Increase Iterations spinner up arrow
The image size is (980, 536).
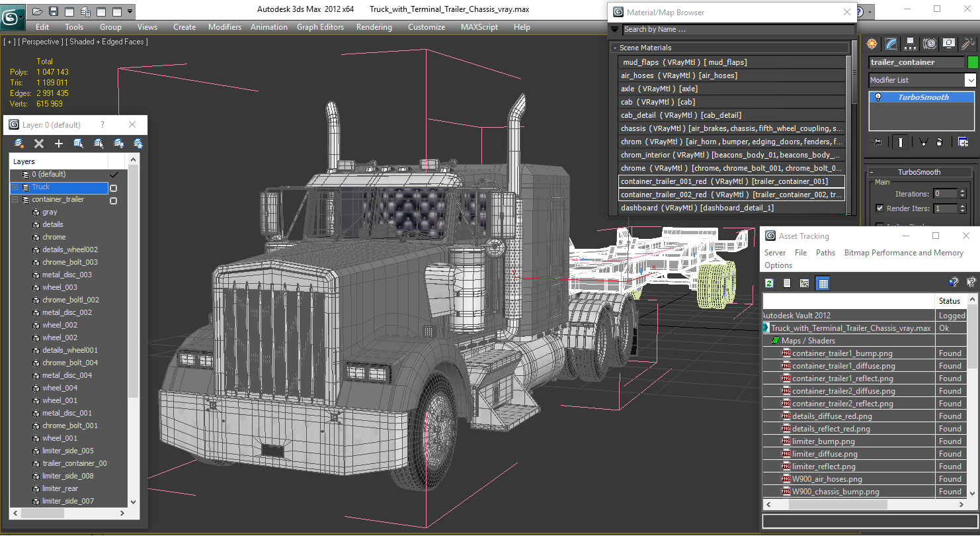point(962,191)
